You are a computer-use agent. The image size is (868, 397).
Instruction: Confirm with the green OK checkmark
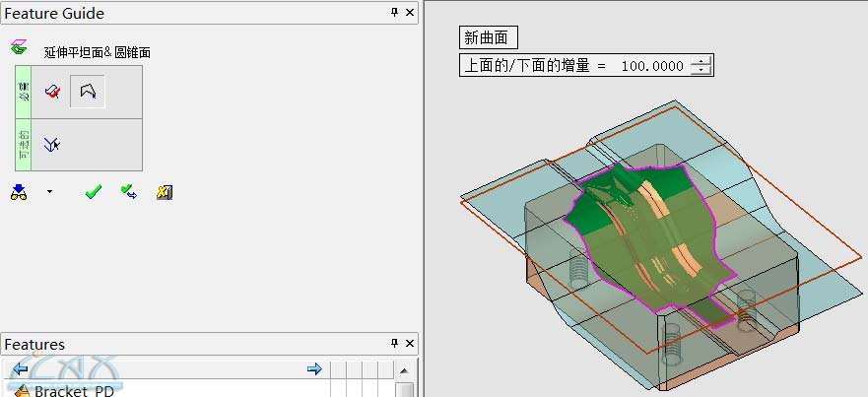click(93, 192)
